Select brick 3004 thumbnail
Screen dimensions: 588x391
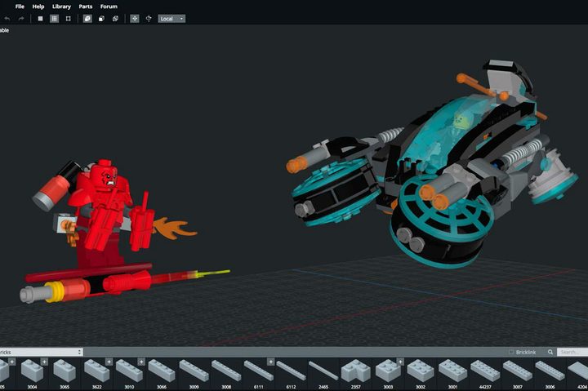[x=32, y=371]
